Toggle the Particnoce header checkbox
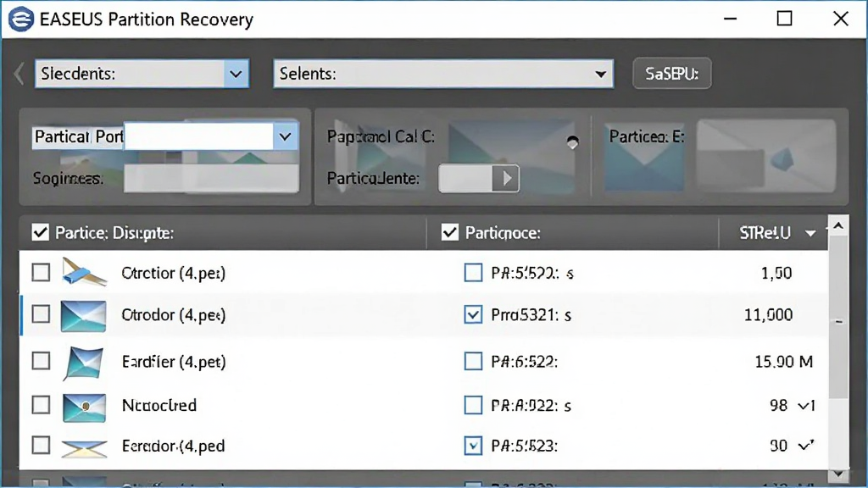This screenshot has height=488, width=868. (x=450, y=232)
